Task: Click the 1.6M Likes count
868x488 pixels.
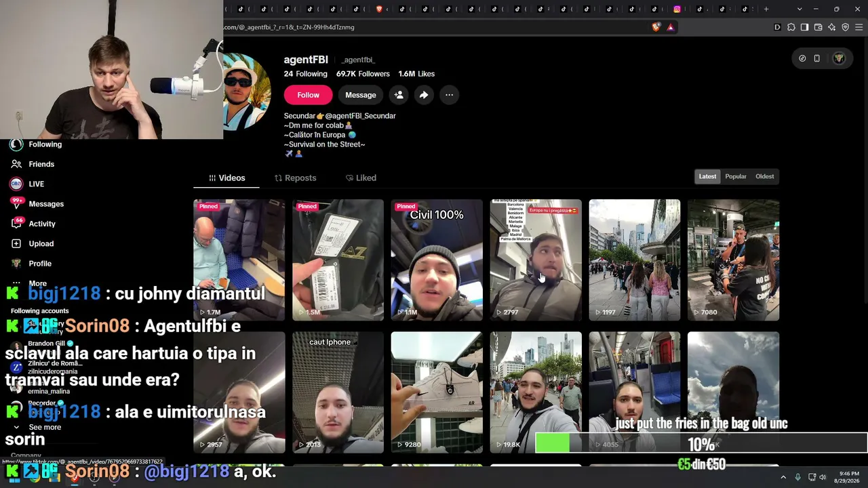Action: (416, 74)
